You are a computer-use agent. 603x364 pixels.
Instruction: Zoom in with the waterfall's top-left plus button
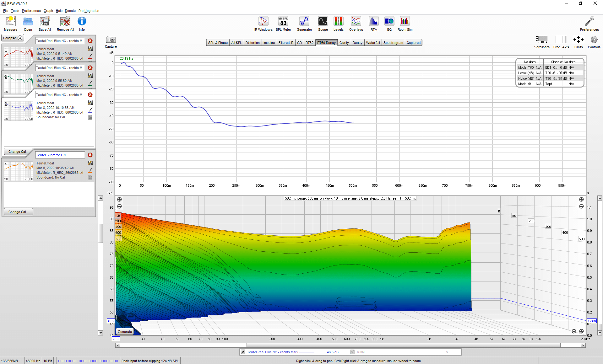click(x=119, y=200)
